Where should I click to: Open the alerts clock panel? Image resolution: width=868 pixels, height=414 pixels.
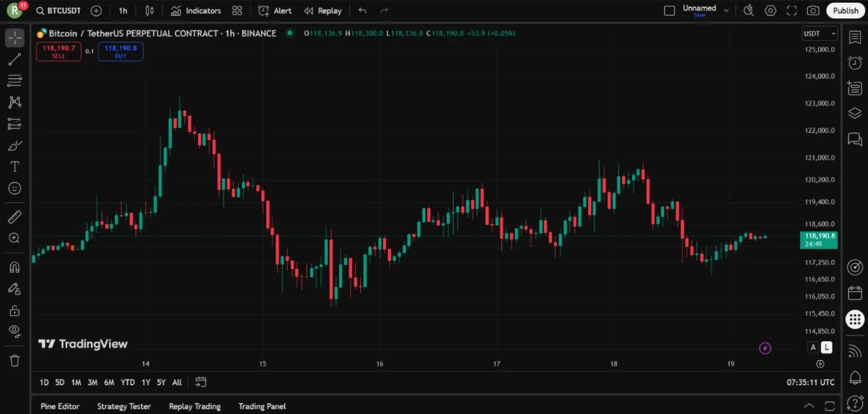(x=855, y=63)
